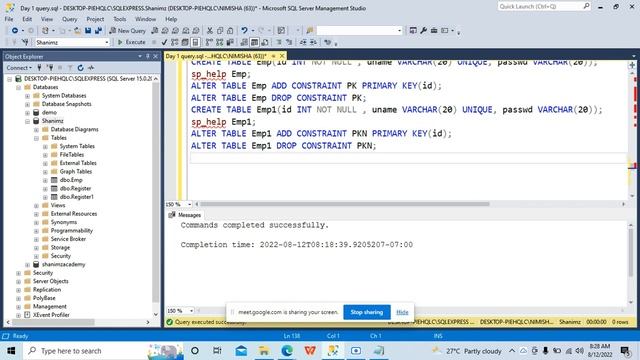
Task: Switch to the Messages results tab
Action: coord(185,215)
